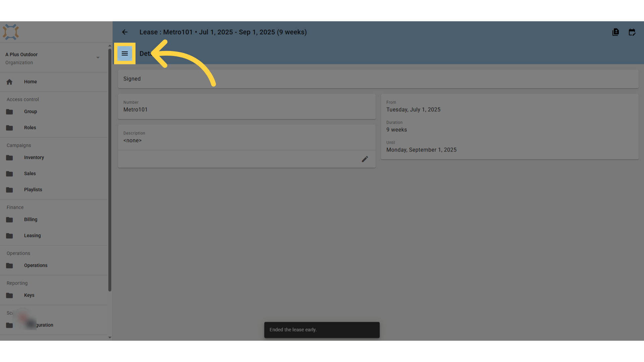Open the calendar edit icon in header

pos(632,32)
